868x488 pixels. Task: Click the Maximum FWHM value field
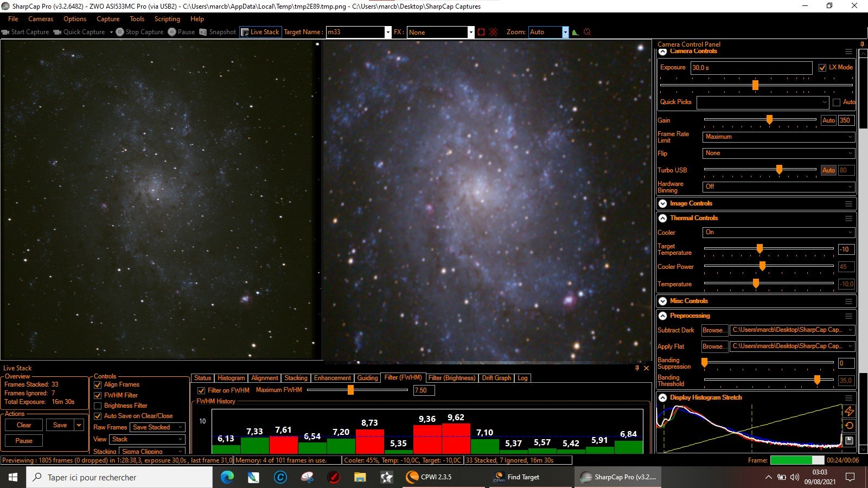(424, 390)
